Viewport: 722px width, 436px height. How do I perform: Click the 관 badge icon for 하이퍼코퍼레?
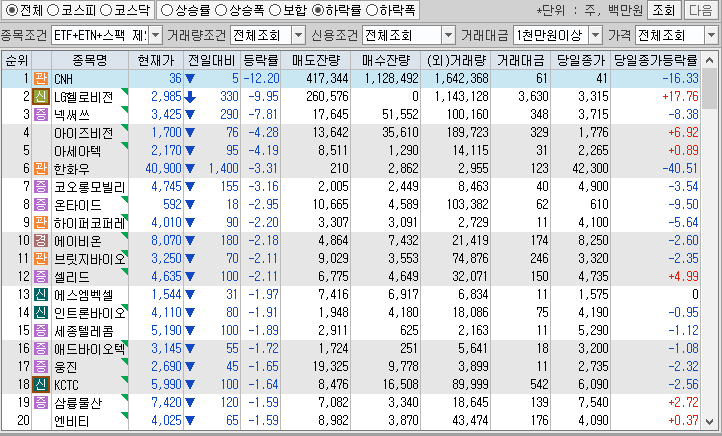click(x=41, y=222)
